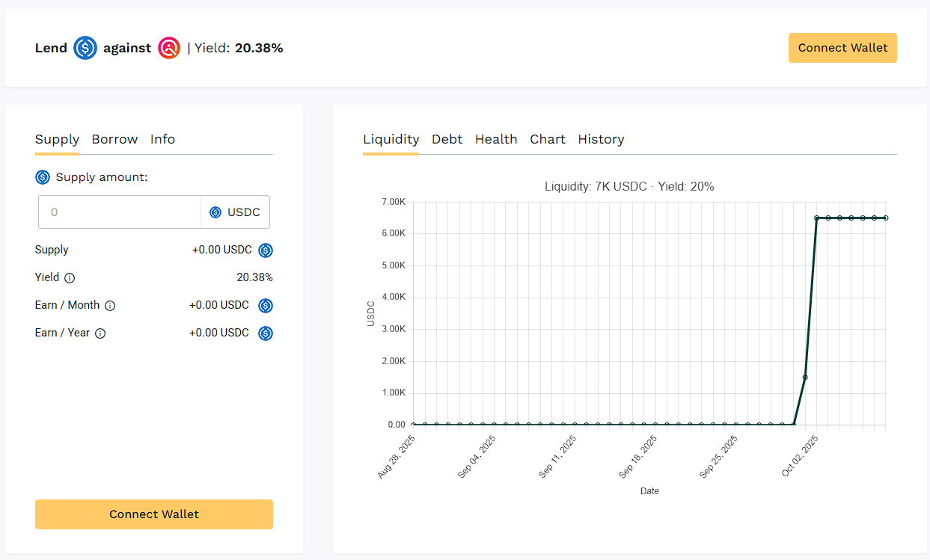930x560 pixels.
Task: Click the Oct 02, 2025 peak data point
Action: pyautogui.click(x=817, y=218)
